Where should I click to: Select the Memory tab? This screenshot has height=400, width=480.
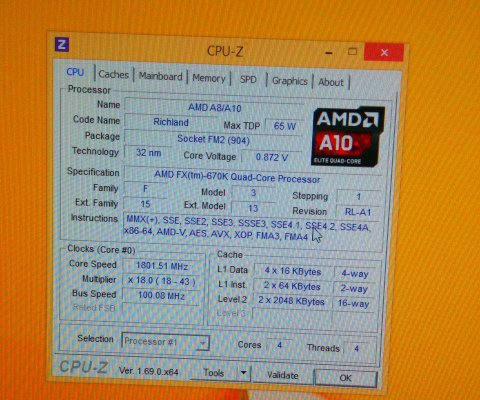[x=209, y=78]
